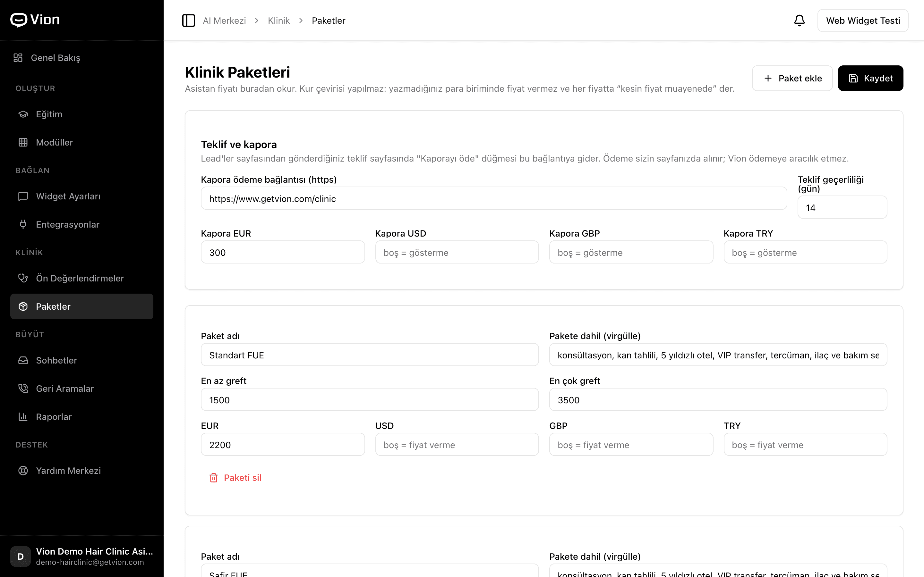Open Ön Değerlendirmeler stethoscope icon

(x=23, y=278)
